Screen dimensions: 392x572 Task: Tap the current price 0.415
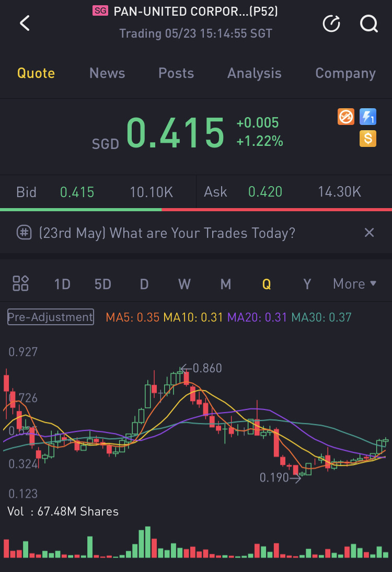pyautogui.click(x=175, y=133)
